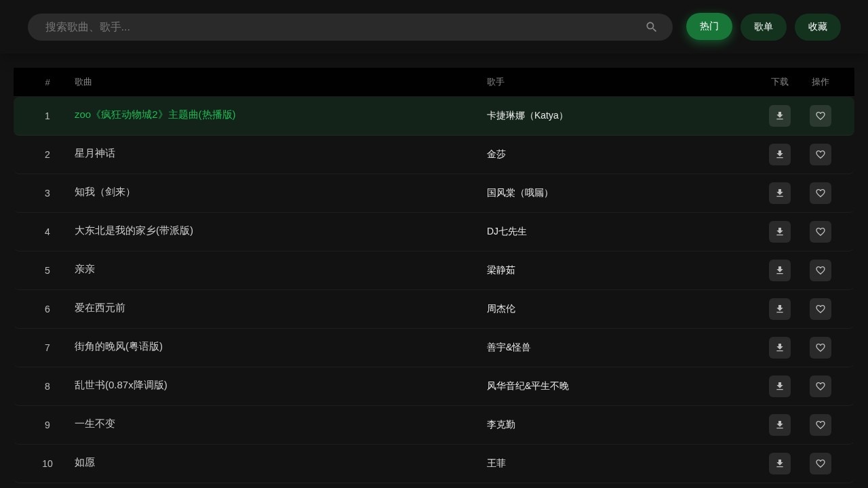Download the song zoo《疯狂动物城2》主题曲
Image resolution: width=868 pixels, height=488 pixels.
780,116
